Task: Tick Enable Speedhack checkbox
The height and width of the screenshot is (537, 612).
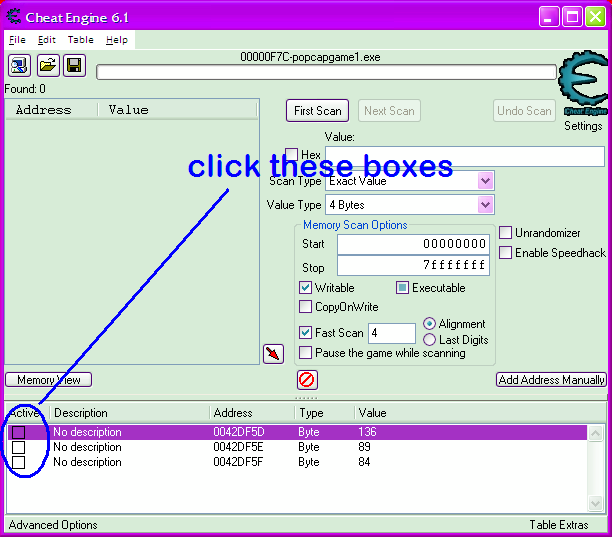Action: click(505, 252)
